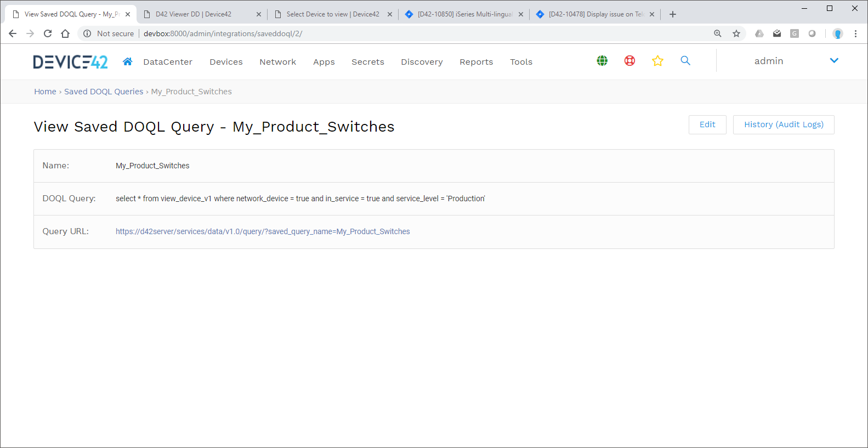The image size is (868, 448).
Task: Click the yellow star favorites icon
Action: tap(657, 61)
